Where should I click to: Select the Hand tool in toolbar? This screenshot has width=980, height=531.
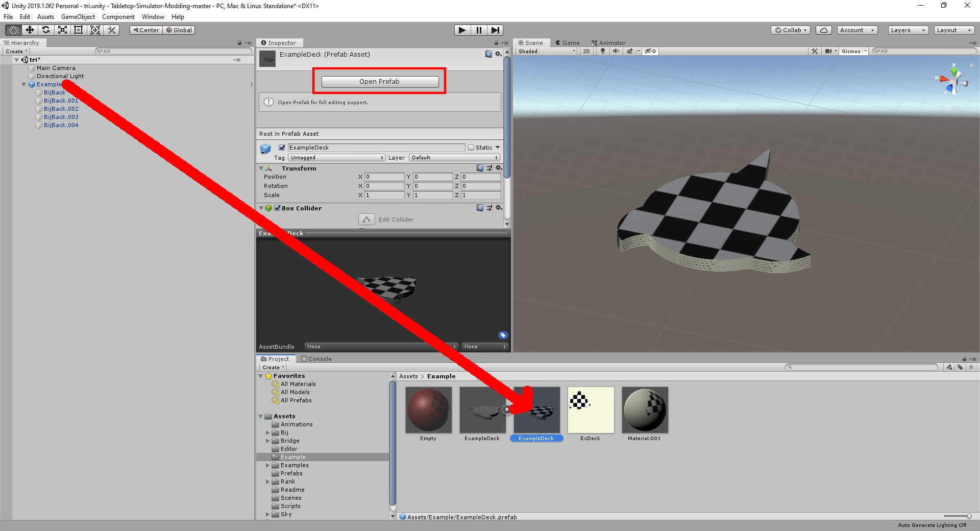[13, 30]
